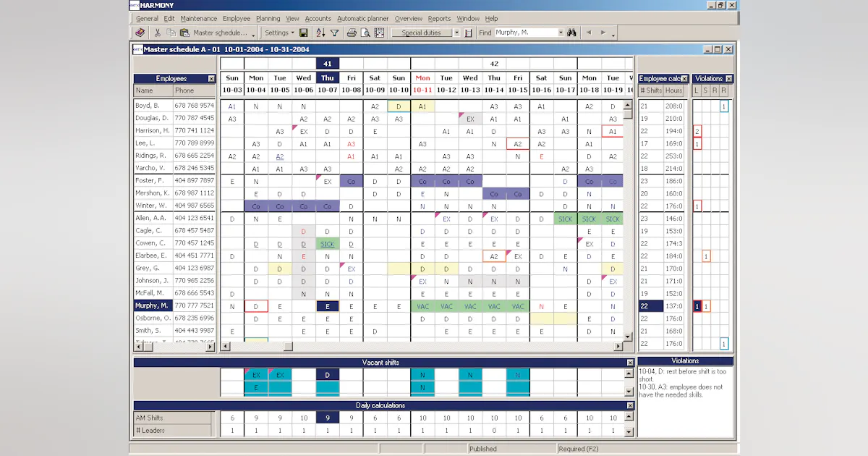Image resolution: width=868 pixels, height=456 pixels.
Task: Close the Violations panel with its X
Action: click(728, 78)
